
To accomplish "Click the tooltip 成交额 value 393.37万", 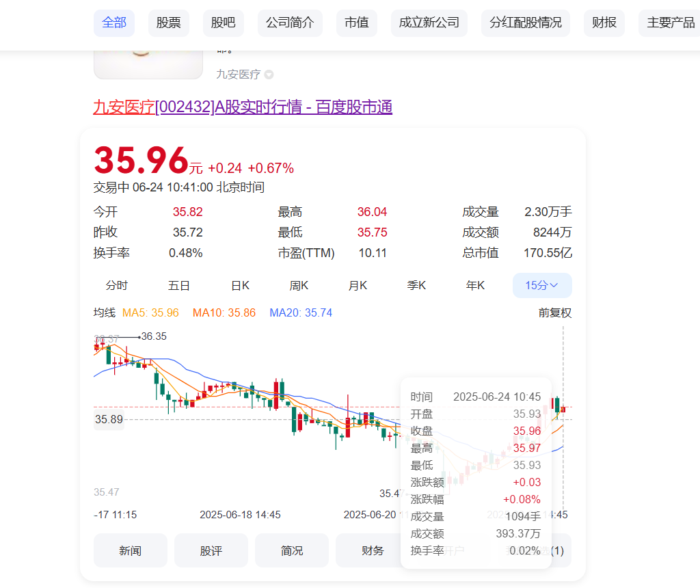I will pyautogui.click(x=518, y=533).
